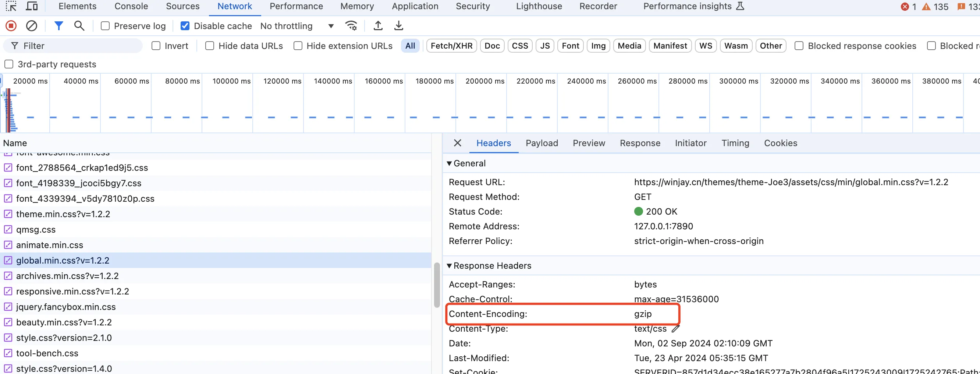Open the Response tab of request
Viewport: 980px width, 374px height.
pyautogui.click(x=640, y=143)
